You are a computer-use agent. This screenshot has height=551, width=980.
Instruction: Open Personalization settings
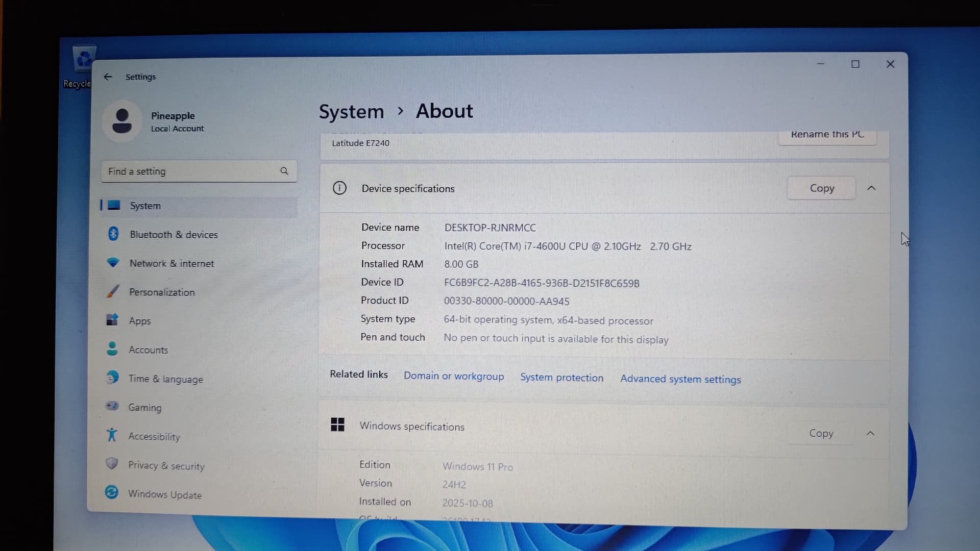(161, 292)
